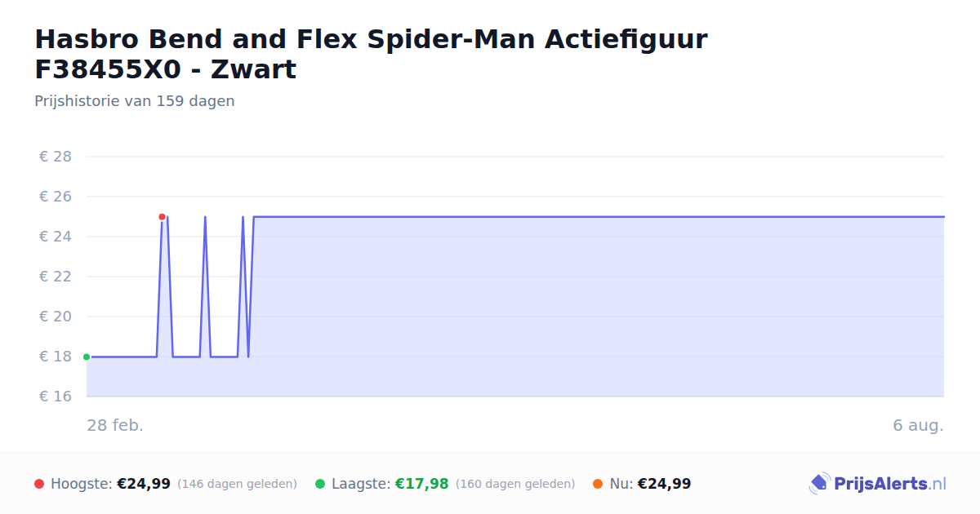Click the '160 dagen geleden' text
The width and height of the screenshot is (980, 514).
515,484
